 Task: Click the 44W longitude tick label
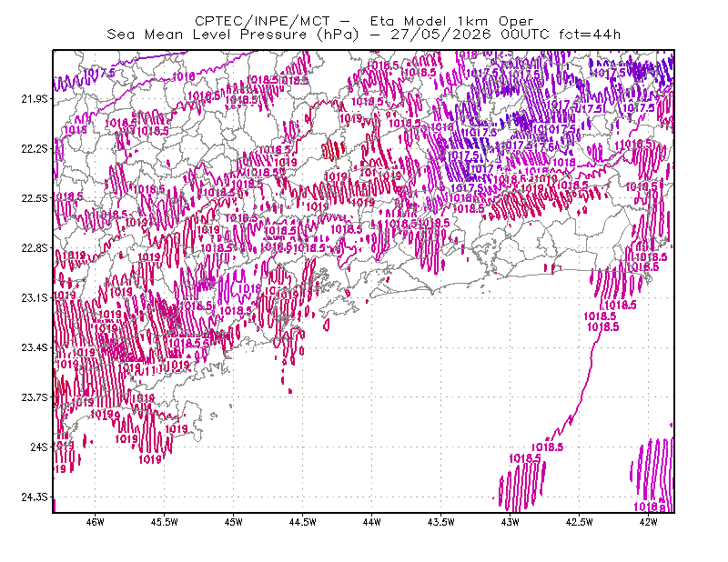pyautogui.click(x=372, y=522)
